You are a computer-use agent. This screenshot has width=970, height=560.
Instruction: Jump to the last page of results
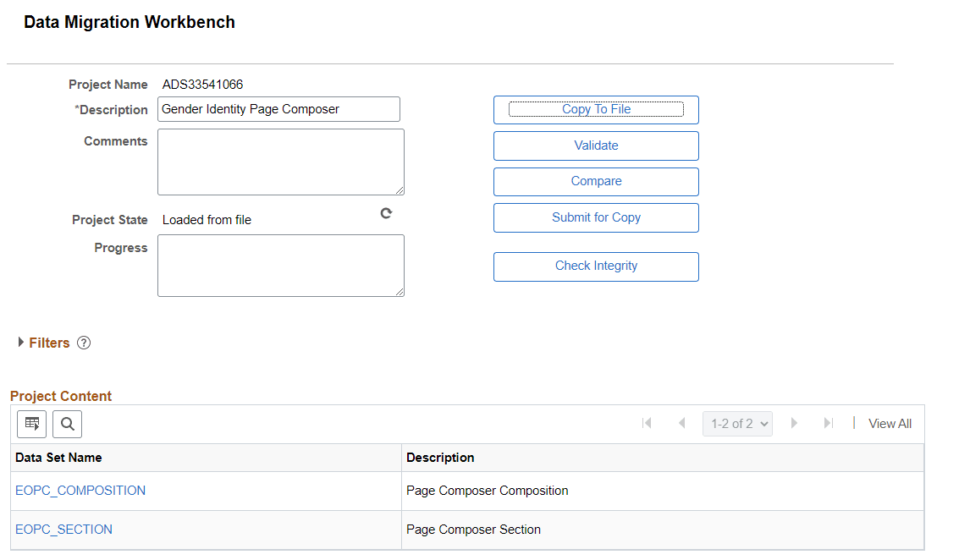coord(829,423)
